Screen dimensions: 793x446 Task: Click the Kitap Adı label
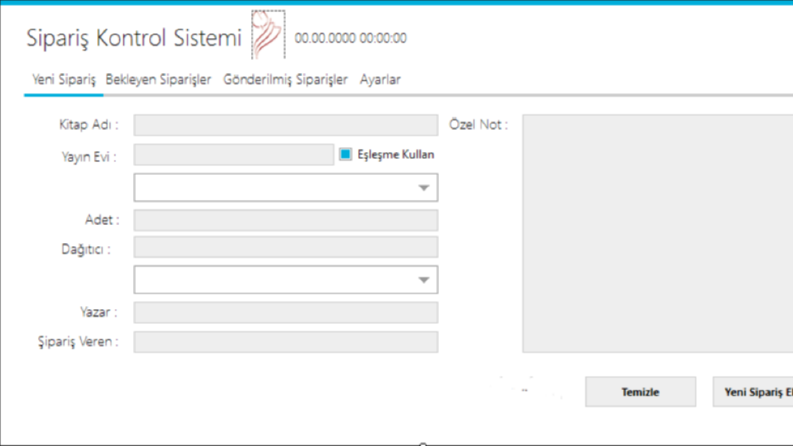[89, 124]
